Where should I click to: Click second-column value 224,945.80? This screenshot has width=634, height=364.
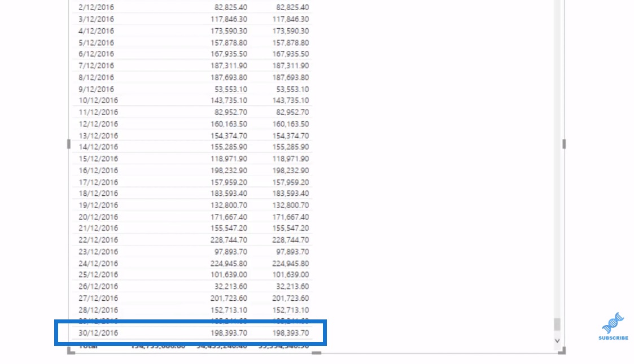290,263
